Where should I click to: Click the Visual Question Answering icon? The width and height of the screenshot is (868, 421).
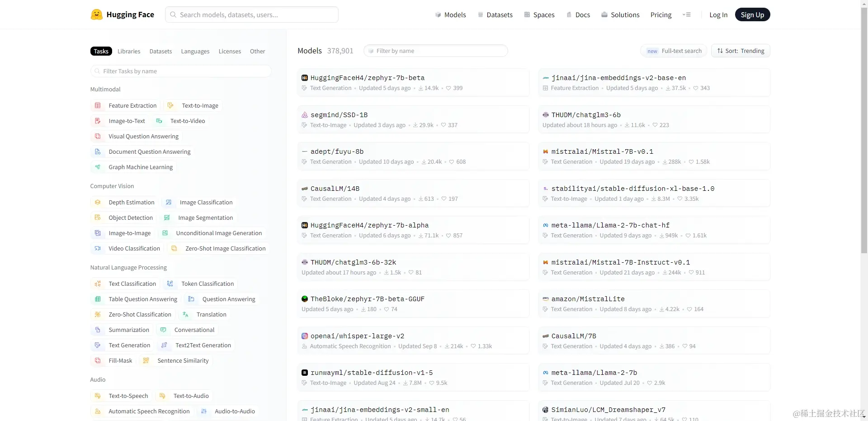(x=98, y=136)
